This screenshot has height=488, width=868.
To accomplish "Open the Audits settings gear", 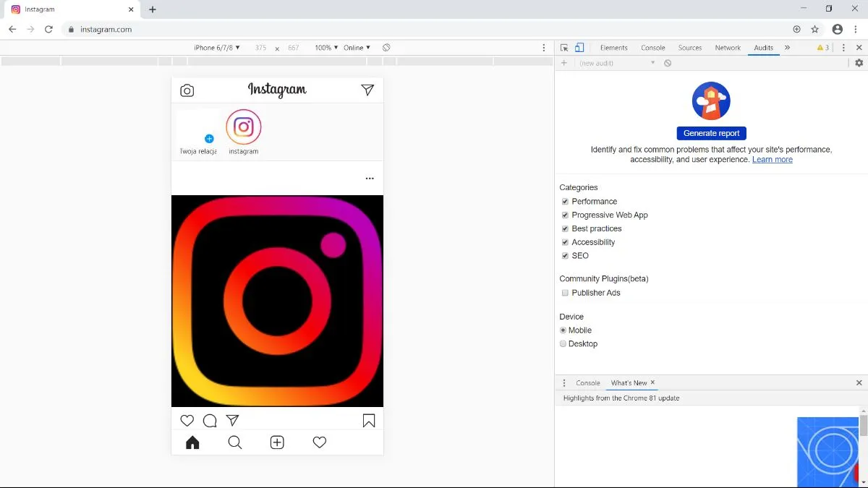I will point(859,63).
